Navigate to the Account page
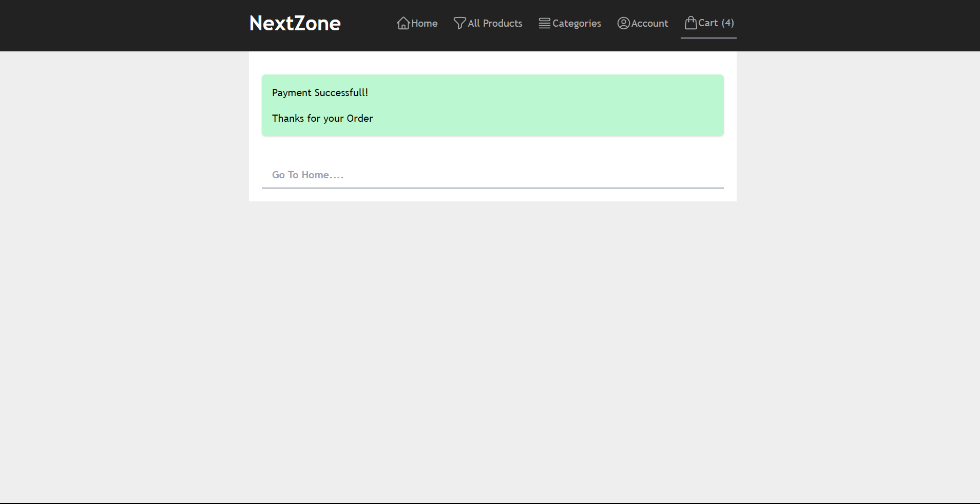 pyautogui.click(x=650, y=23)
